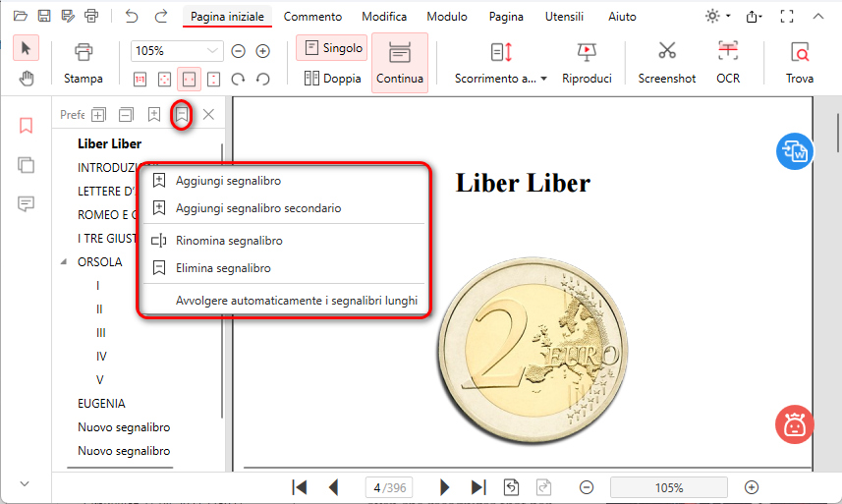
Task: Click the fit page view icon
Action: click(164, 80)
